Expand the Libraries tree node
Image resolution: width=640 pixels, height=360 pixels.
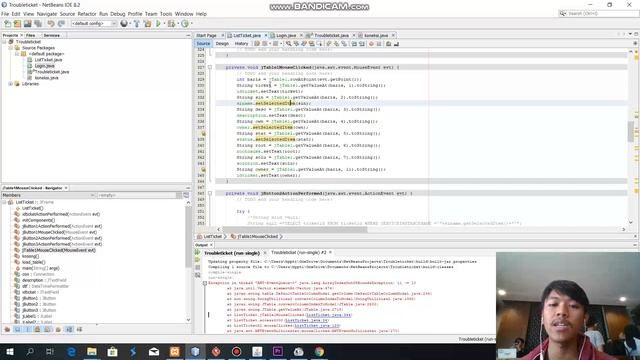pos(11,84)
